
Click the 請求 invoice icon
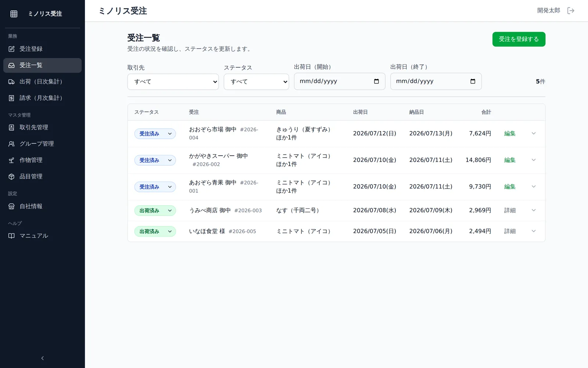pyautogui.click(x=11, y=98)
